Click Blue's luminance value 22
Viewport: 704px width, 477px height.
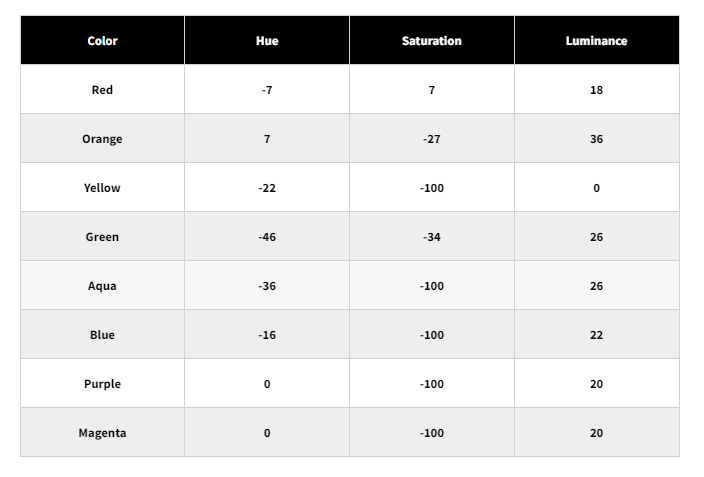click(596, 335)
